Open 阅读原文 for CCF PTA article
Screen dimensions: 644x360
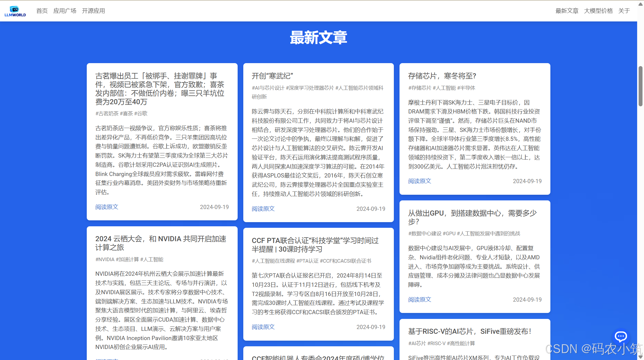(263, 327)
